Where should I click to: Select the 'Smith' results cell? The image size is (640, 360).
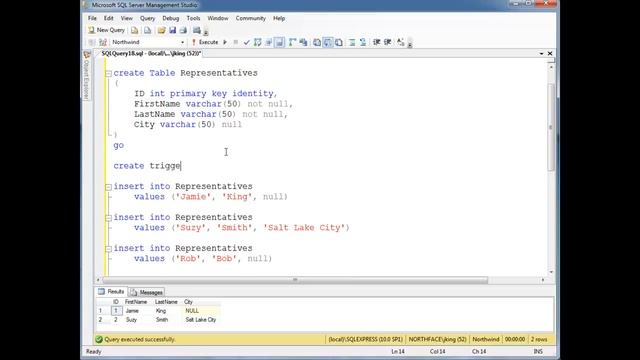pos(167,320)
